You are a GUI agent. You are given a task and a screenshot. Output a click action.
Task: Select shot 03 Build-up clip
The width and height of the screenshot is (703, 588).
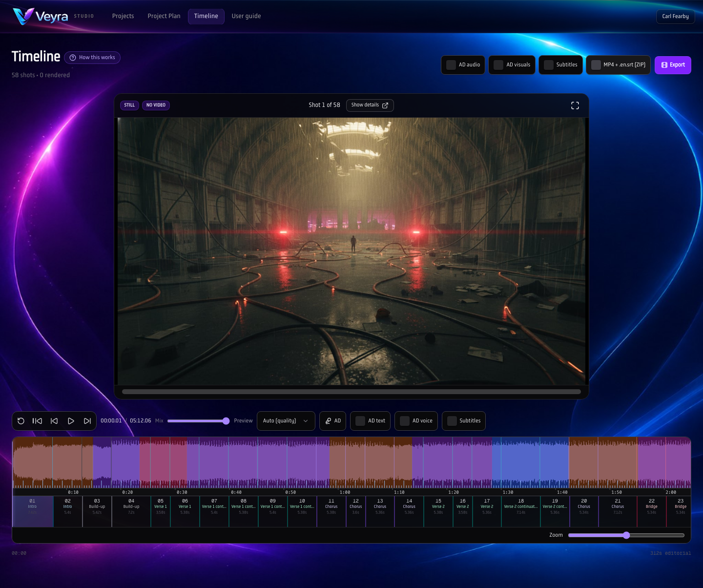click(x=97, y=511)
